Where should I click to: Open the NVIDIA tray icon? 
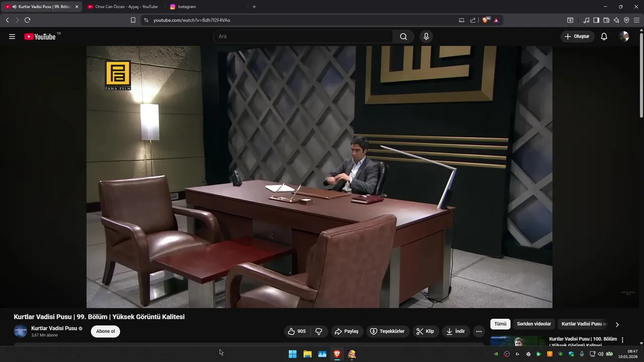496,354
